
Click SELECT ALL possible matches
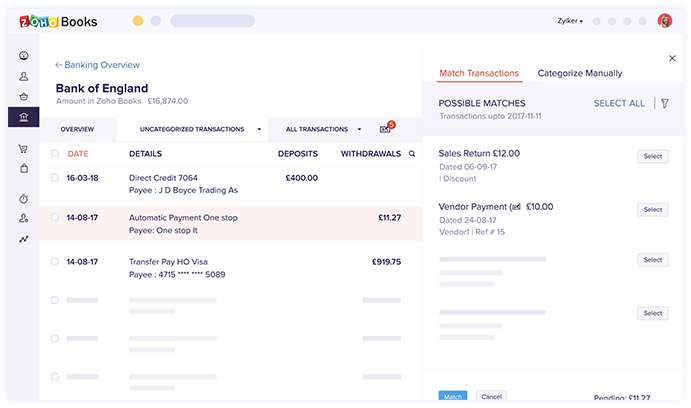619,103
